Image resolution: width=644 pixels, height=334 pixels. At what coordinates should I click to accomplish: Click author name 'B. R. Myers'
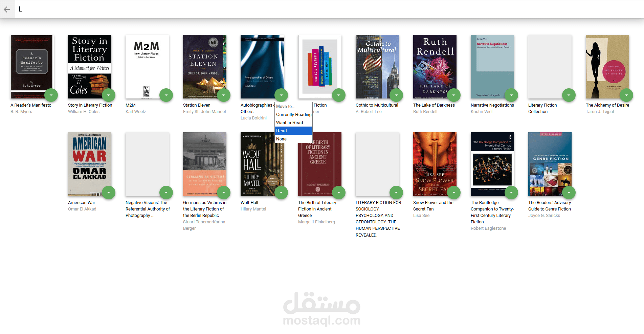coord(21,112)
